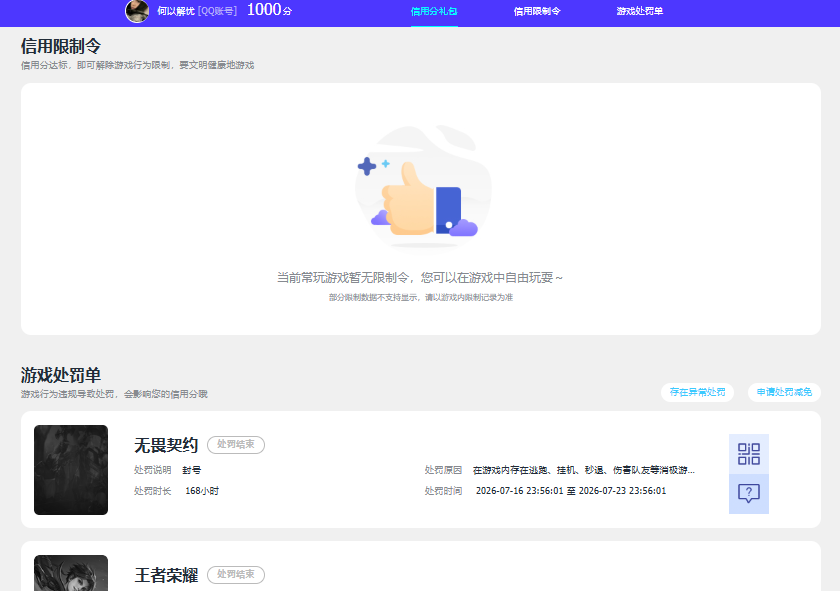
Task: Click 王者荣耀 game cover thumbnail
Action: pyautogui.click(x=71, y=573)
